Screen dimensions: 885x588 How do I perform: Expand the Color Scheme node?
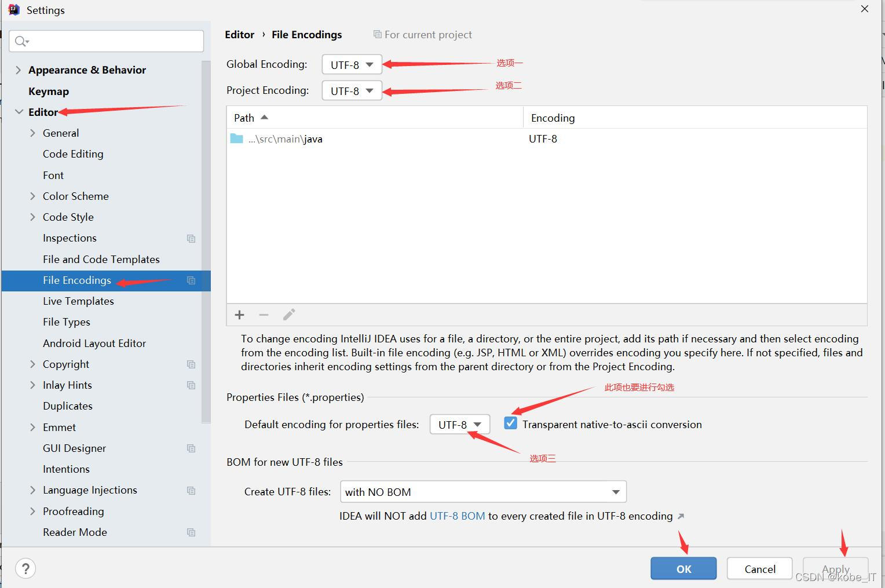coord(32,196)
